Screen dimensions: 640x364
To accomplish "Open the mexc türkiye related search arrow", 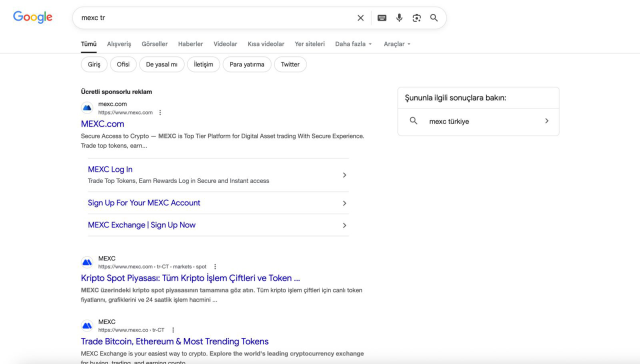I will click(547, 121).
